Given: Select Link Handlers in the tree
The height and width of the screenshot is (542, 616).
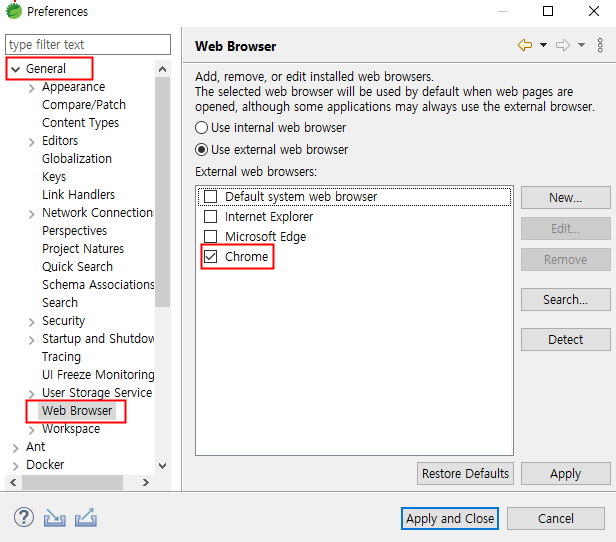Looking at the screenshot, I should (x=78, y=195).
